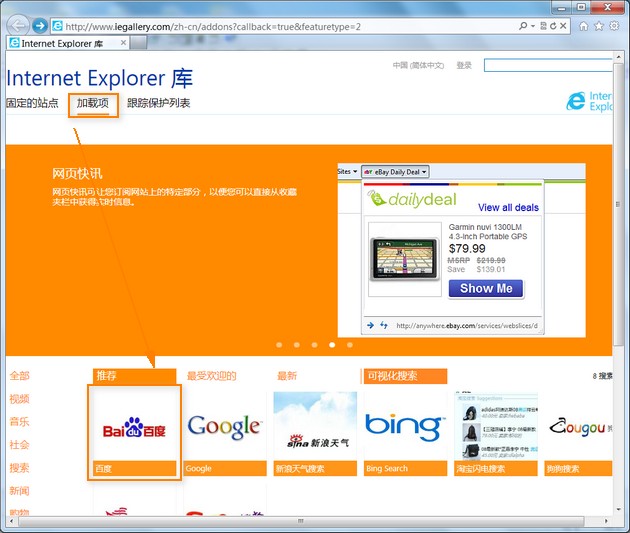The image size is (630, 533).
Task: Click the vertical scrollbar down arrow
Action: click(x=618, y=509)
